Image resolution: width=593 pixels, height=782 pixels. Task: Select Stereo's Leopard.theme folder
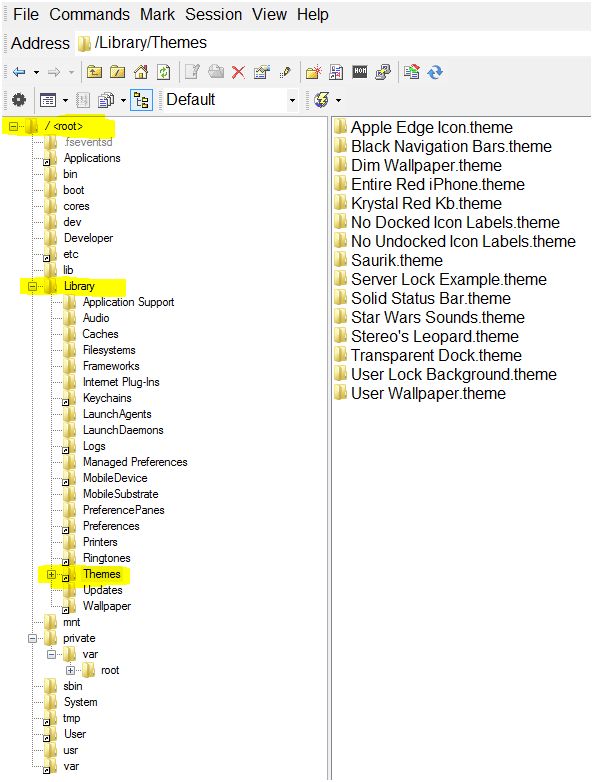[435, 336]
